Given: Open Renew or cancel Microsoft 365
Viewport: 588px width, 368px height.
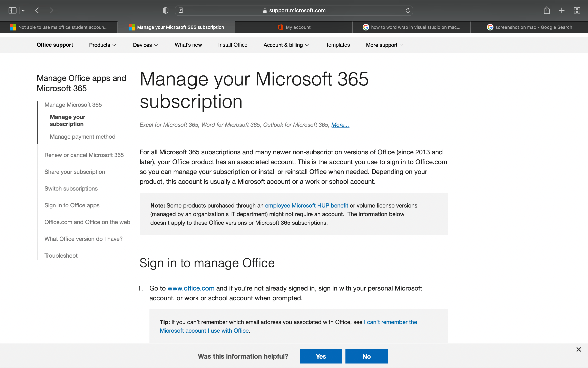Looking at the screenshot, I should [x=84, y=155].
